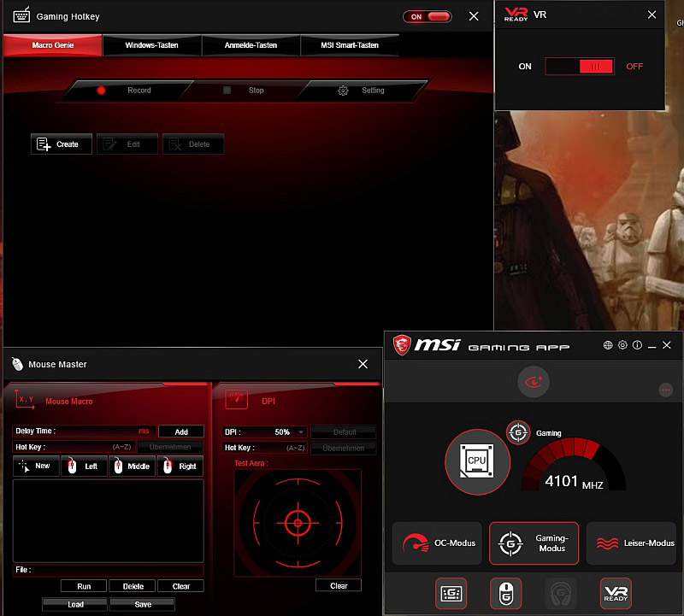Add Middle click to mouse macro
Viewport: 684px width, 616px height.
(x=133, y=466)
